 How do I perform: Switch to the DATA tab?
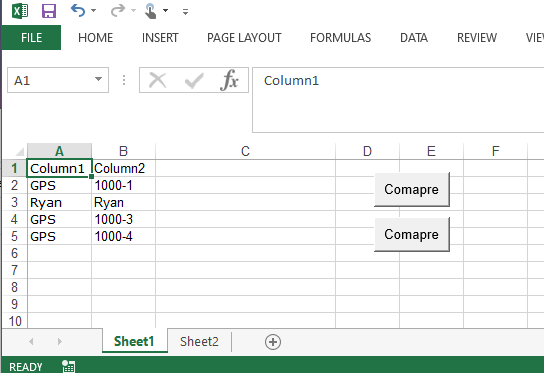click(x=414, y=37)
